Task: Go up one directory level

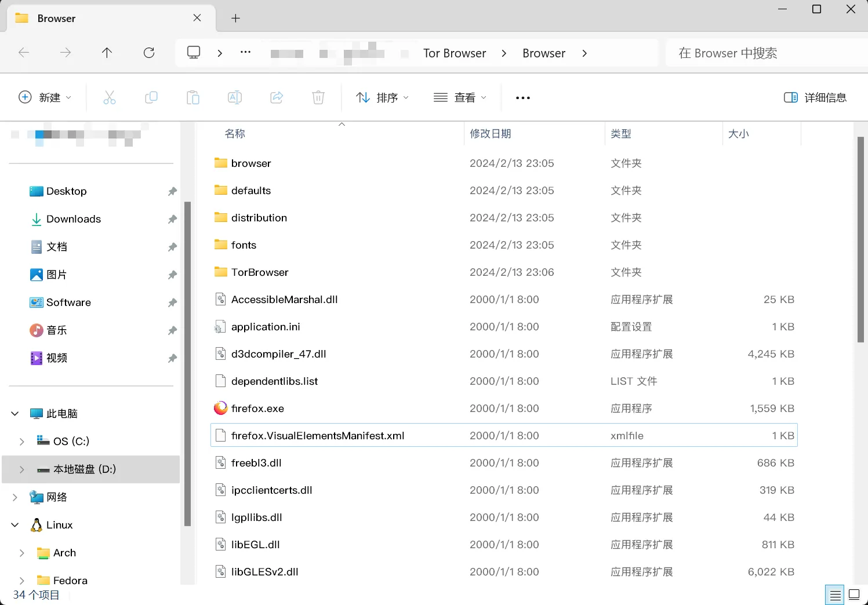Action: (x=107, y=53)
